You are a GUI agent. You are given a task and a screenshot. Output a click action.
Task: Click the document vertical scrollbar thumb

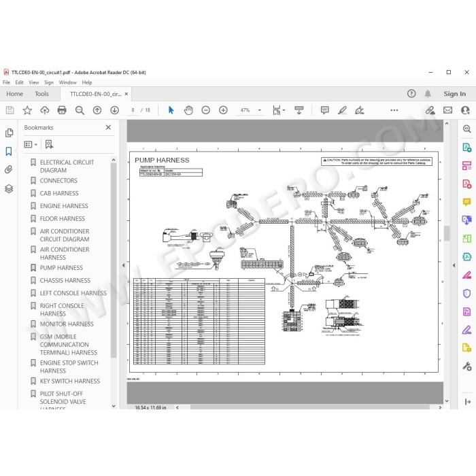tap(447, 233)
